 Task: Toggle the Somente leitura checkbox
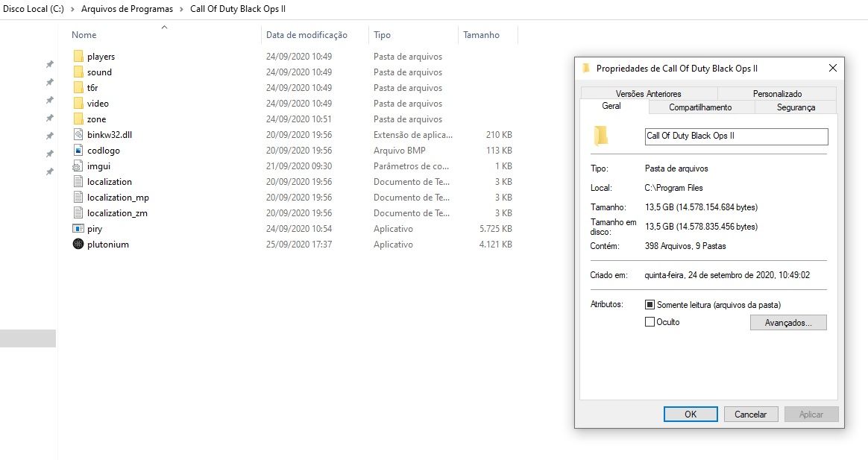point(650,304)
